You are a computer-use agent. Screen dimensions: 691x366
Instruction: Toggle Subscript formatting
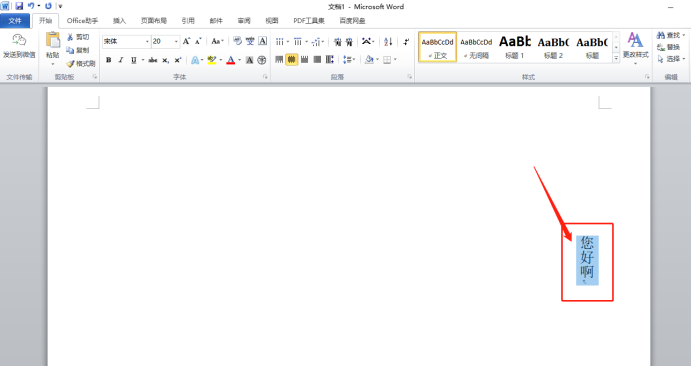pyautogui.click(x=165, y=60)
